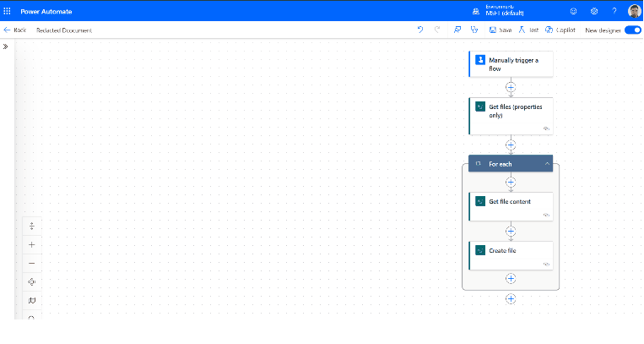Click the Redacted Document flow title

[64, 30]
